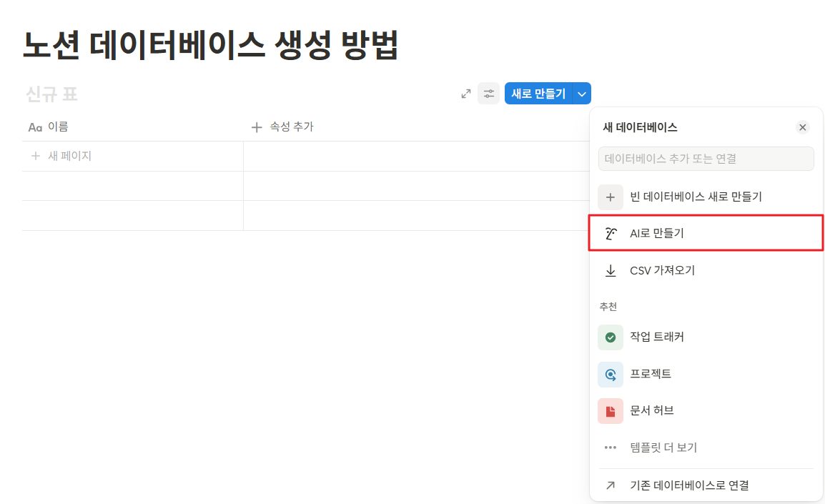Click the Aa icon on the 이름 column
This screenshot has height=504, width=825.
pos(34,127)
